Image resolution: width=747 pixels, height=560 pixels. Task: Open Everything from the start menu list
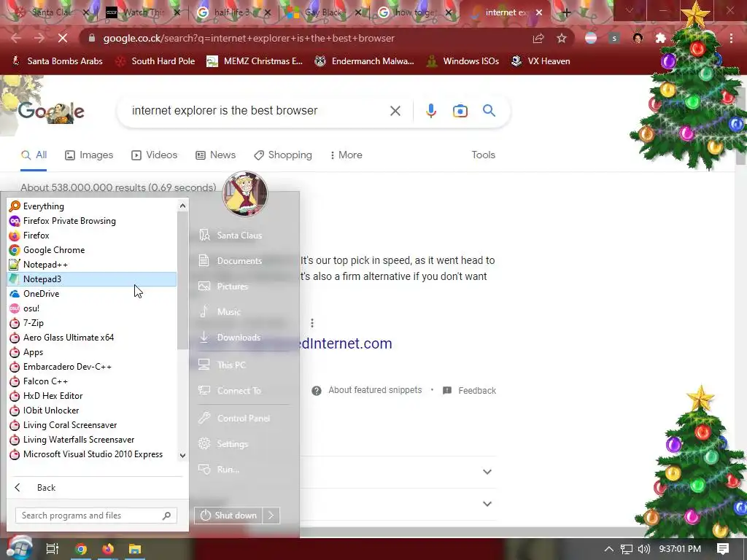pos(91,206)
